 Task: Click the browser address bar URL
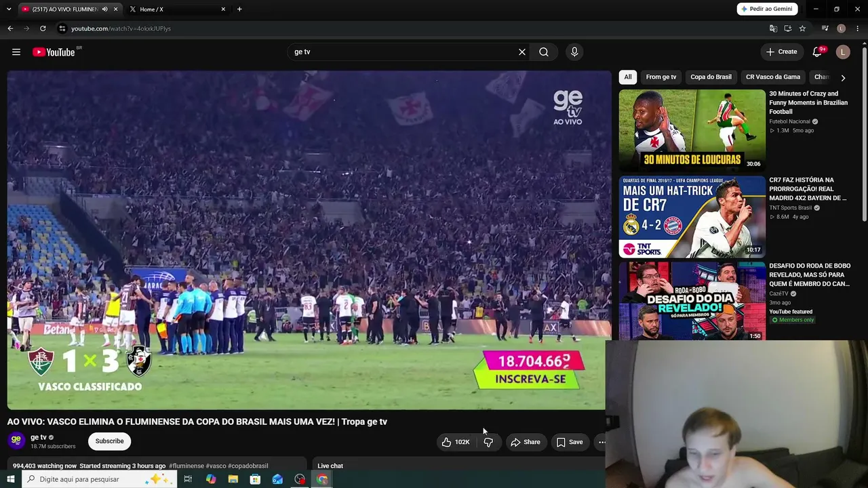(121, 28)
